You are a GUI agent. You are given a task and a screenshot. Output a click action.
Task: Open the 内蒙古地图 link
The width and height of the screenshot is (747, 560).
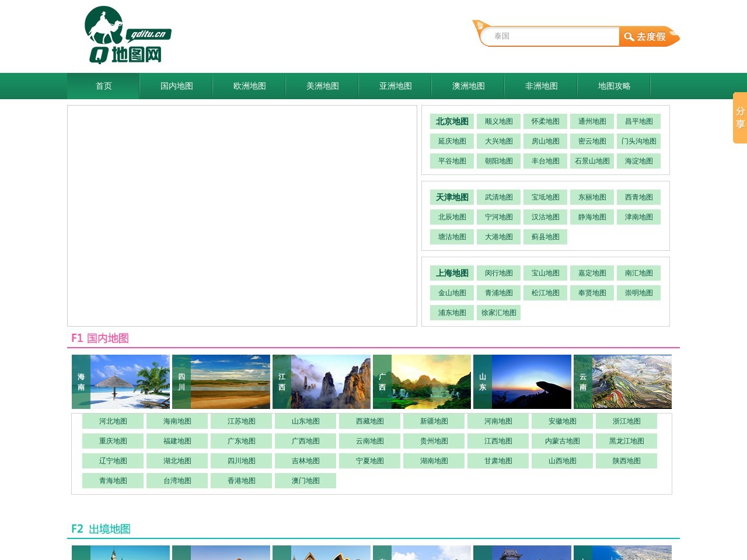[x=562, y=441]
